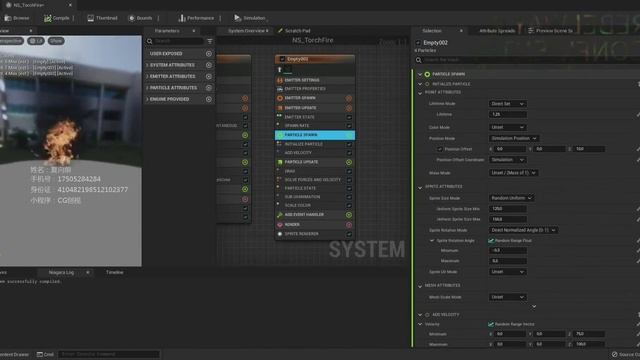Add module to Emitter Update in Empty002

coord(349,108)
